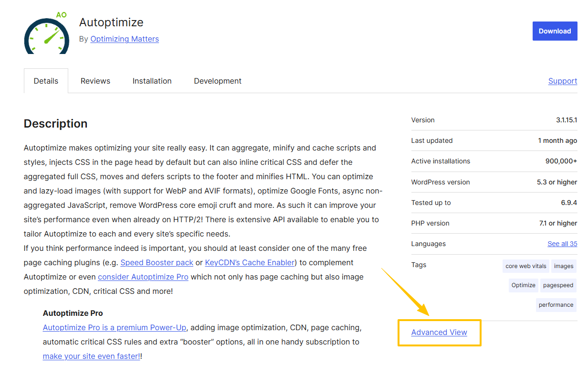Click the Autoptimize plugin title
588x366 pixels.
111,22
